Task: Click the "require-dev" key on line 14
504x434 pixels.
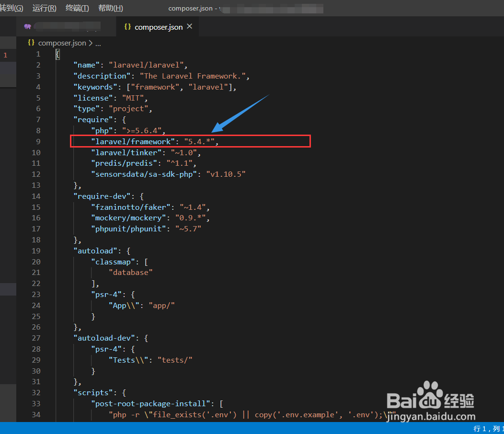Action: coord(102,196)
